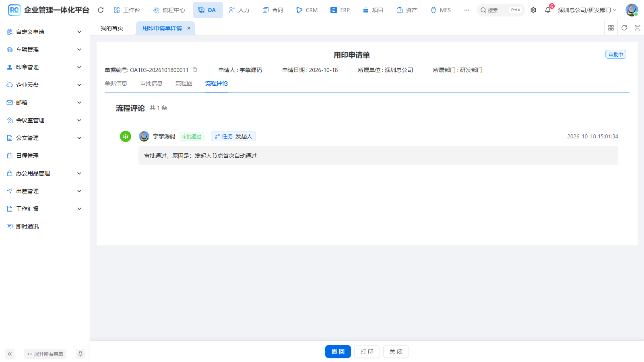Switch to 我的首页 tab
This screenshot has width=644, height=362.
pyautogui.click(x=112, y=28)
